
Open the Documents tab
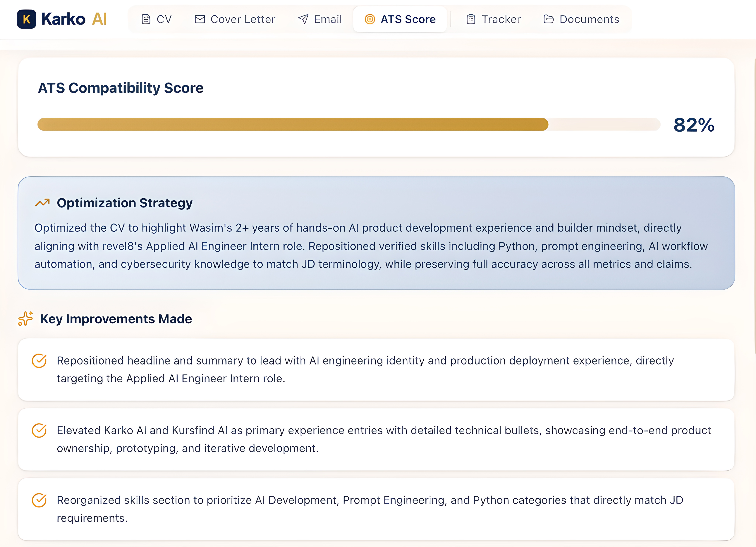tap(581, 19)
